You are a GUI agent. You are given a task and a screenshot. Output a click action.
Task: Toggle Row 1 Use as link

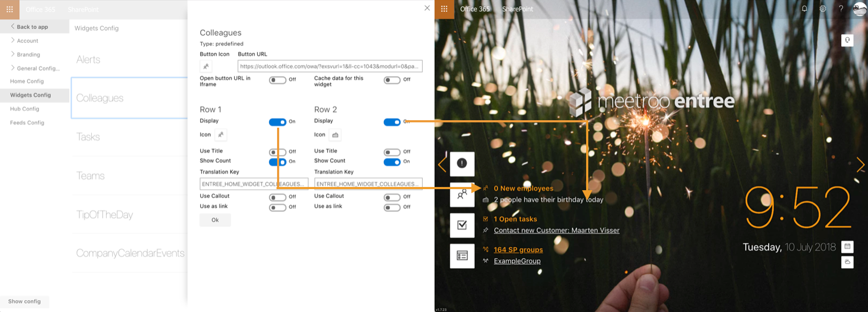[x=278, y=207]
